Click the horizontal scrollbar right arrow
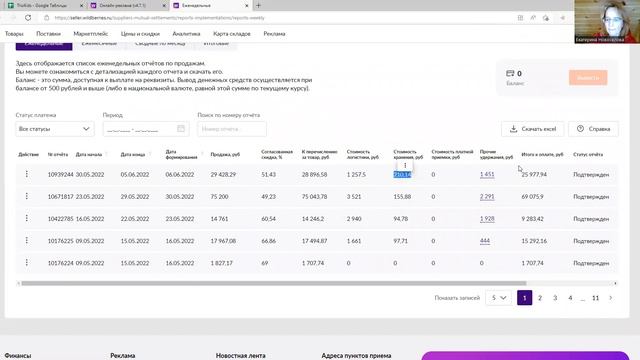Screen dimensions: 640x360 (615, 283)
